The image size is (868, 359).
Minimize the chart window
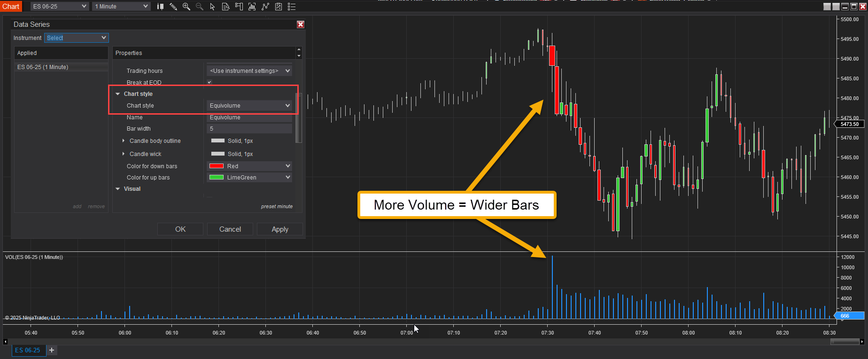[845, 7]
